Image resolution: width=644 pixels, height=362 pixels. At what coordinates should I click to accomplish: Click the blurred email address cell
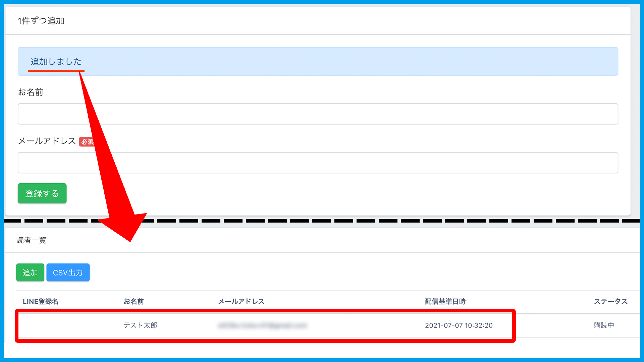coord(262,325)
